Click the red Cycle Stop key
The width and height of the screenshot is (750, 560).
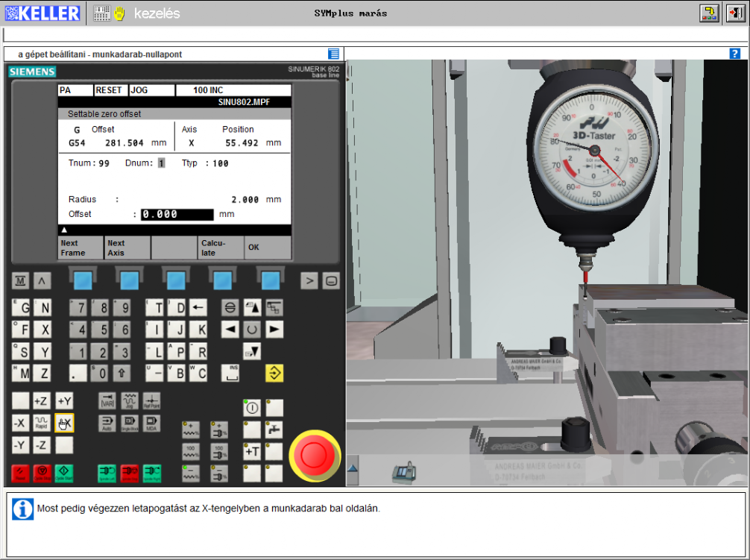42,474
